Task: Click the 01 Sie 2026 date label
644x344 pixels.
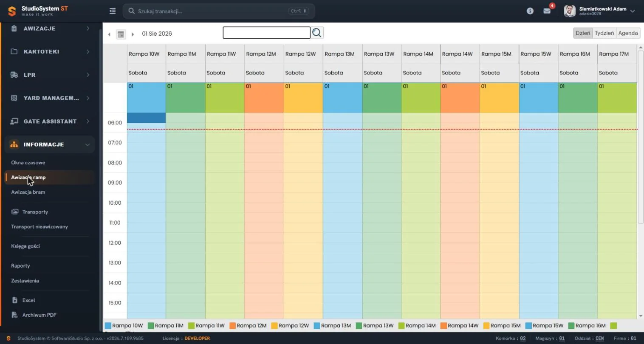Action: 157,34
